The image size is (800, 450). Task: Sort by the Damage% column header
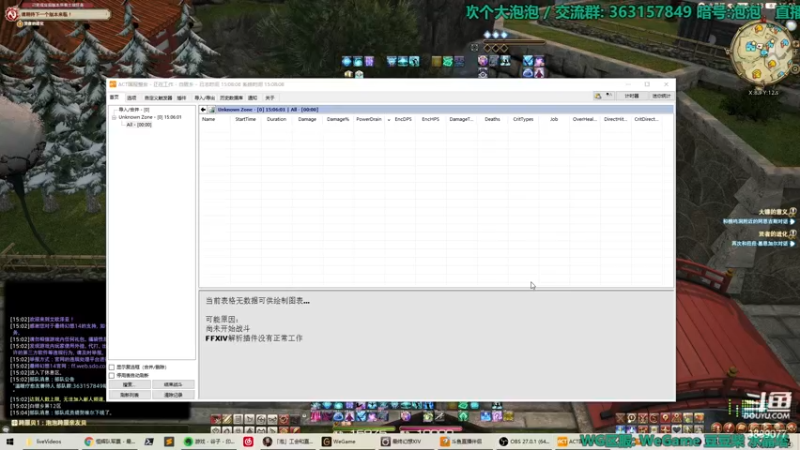coord(338,119)
